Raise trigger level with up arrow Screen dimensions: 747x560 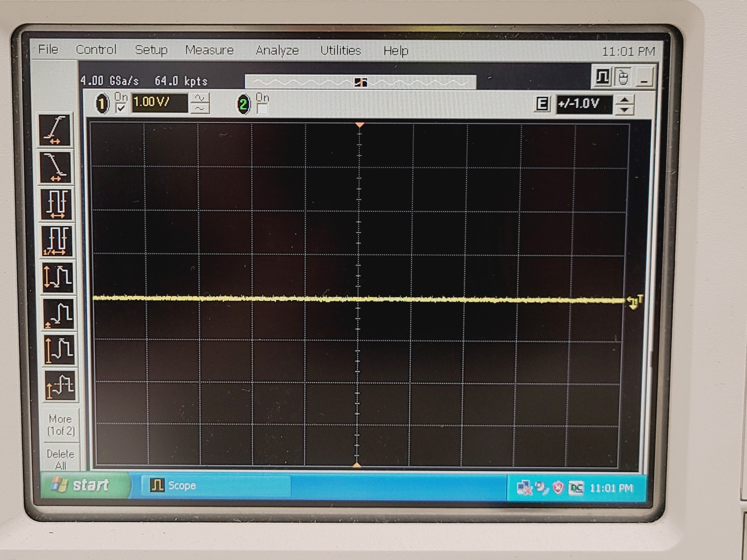(x=624, y=100)
